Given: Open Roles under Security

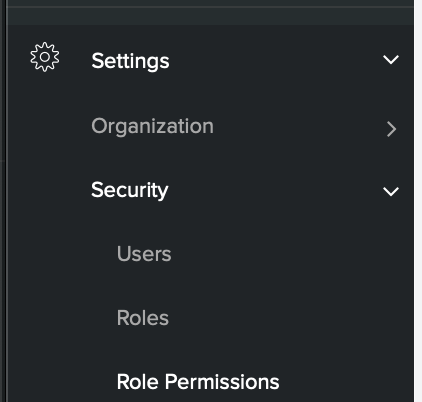Looking at the screenshot, I should [x=143, y=318].
